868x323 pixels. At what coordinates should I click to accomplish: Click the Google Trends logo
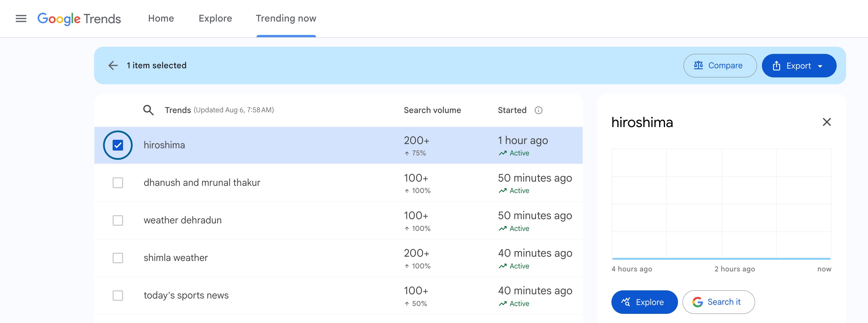(x=79, y=19)
